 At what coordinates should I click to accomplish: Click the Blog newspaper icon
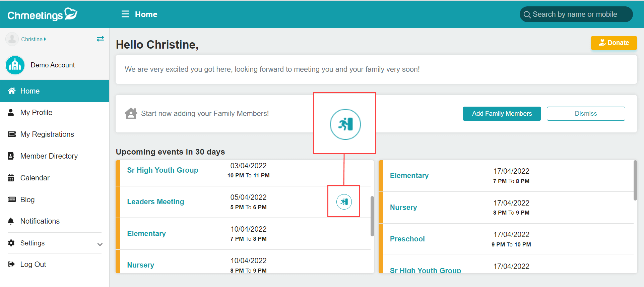point(12,199)
